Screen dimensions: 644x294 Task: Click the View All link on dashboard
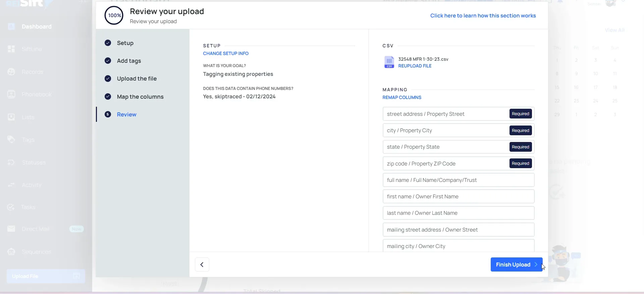614,30
